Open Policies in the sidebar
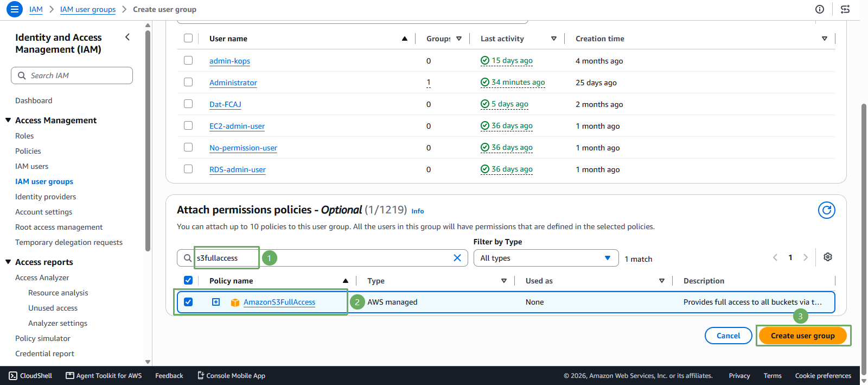868x385 pixels. pos(28,151)
